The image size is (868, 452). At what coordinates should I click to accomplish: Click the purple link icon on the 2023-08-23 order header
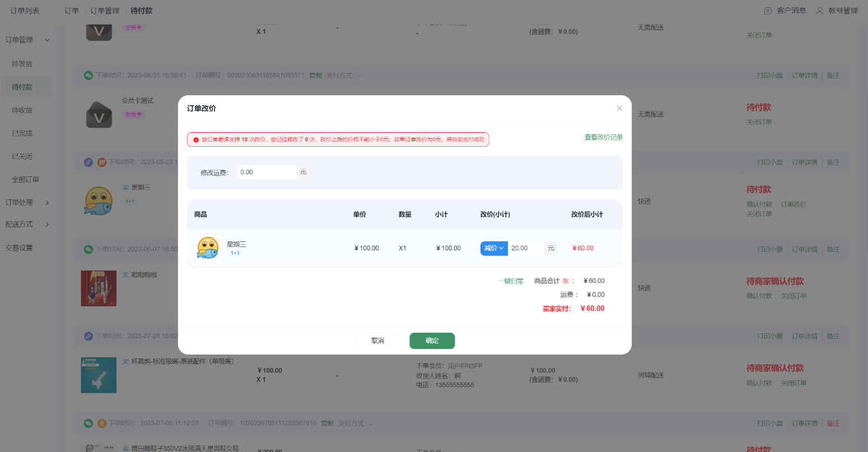[88, 162]
